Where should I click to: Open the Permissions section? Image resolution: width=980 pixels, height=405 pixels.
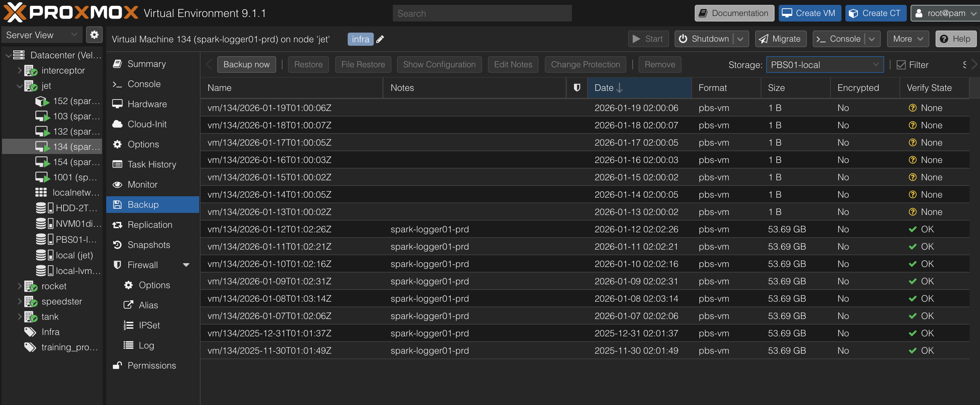(153, 365)
